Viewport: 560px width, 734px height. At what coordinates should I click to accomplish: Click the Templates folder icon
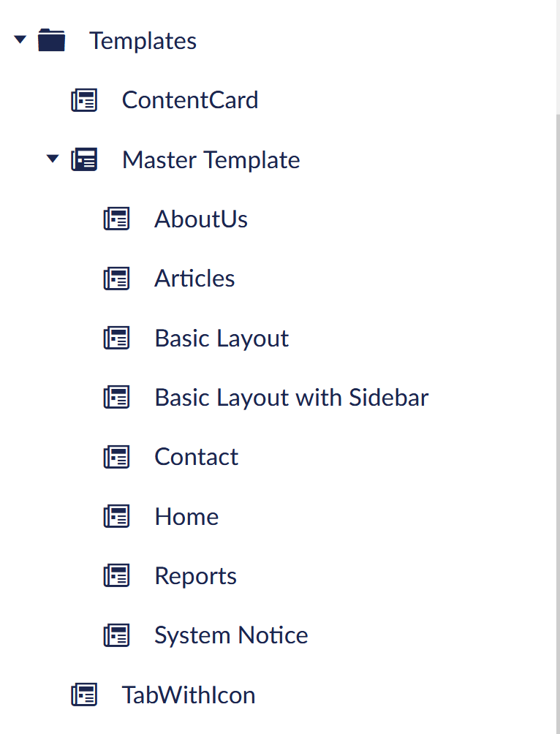tap(51, 40)
